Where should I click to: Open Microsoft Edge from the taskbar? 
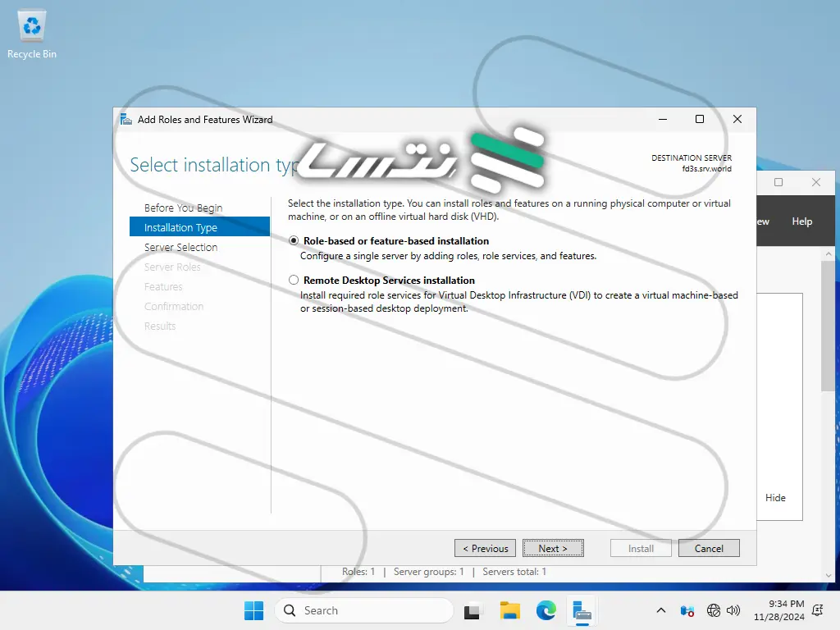coord(546,610)
